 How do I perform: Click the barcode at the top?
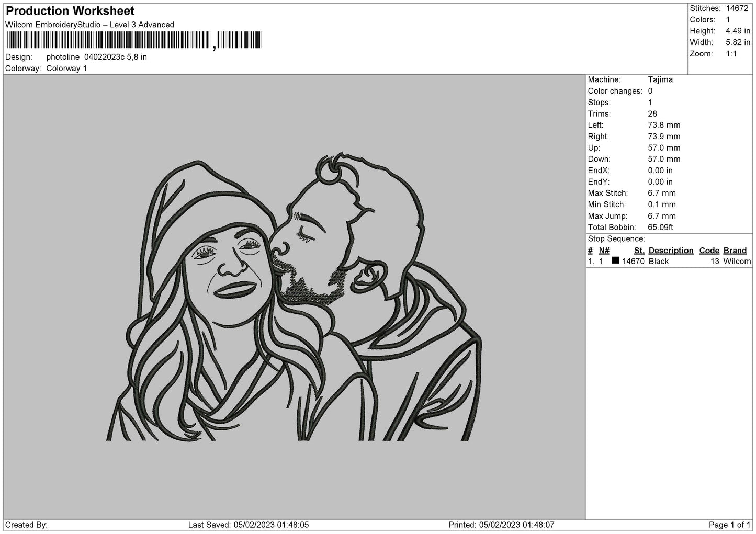134,41
